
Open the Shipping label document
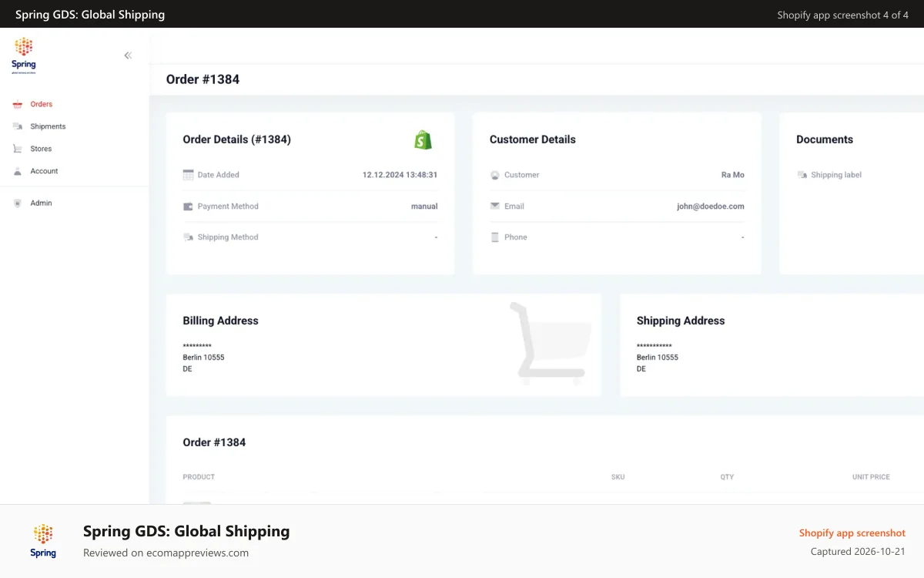click(x=836, y=175)
